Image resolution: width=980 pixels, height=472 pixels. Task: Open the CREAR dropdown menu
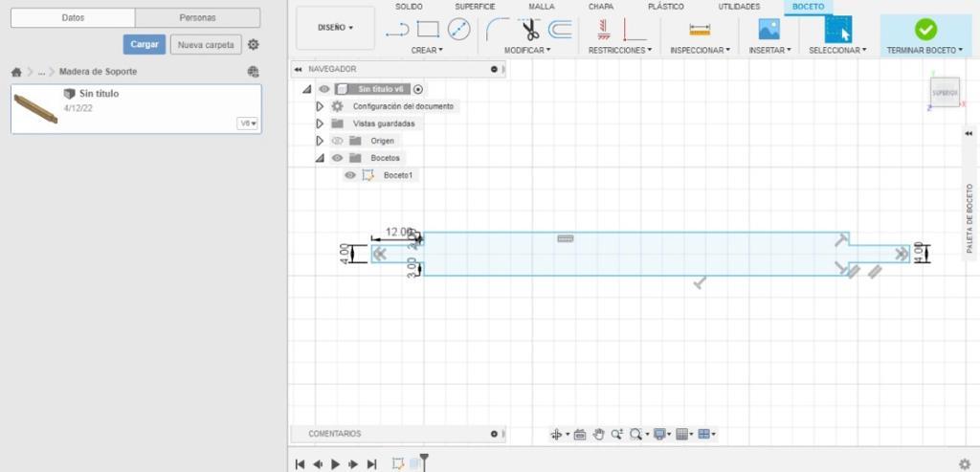427,50
